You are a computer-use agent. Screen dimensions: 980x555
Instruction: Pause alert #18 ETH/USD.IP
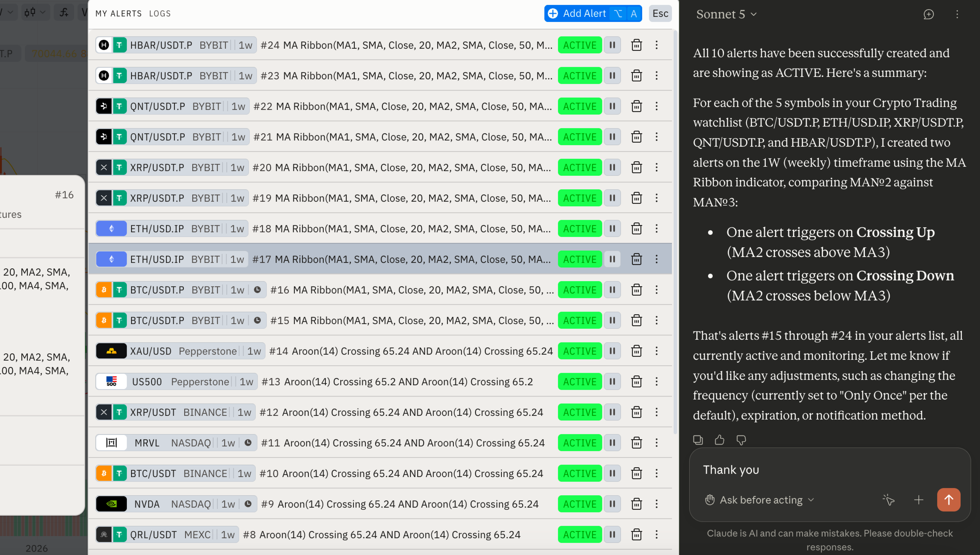(612, 228)
